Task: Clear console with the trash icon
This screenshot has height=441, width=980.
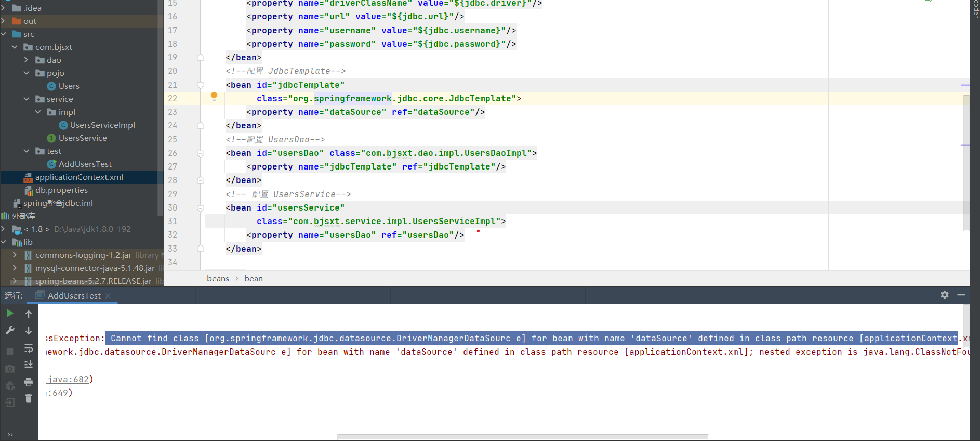Action: pyautogui.click(x=29, y=398)
